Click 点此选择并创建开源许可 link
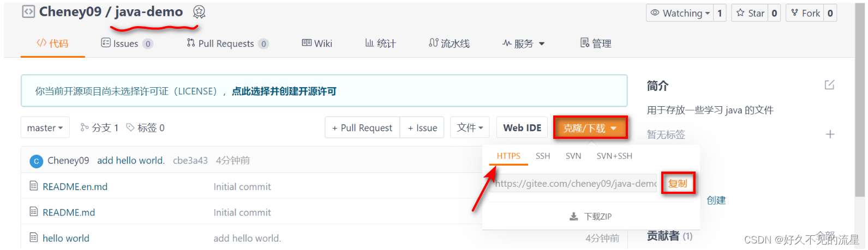 click(284, 91)
